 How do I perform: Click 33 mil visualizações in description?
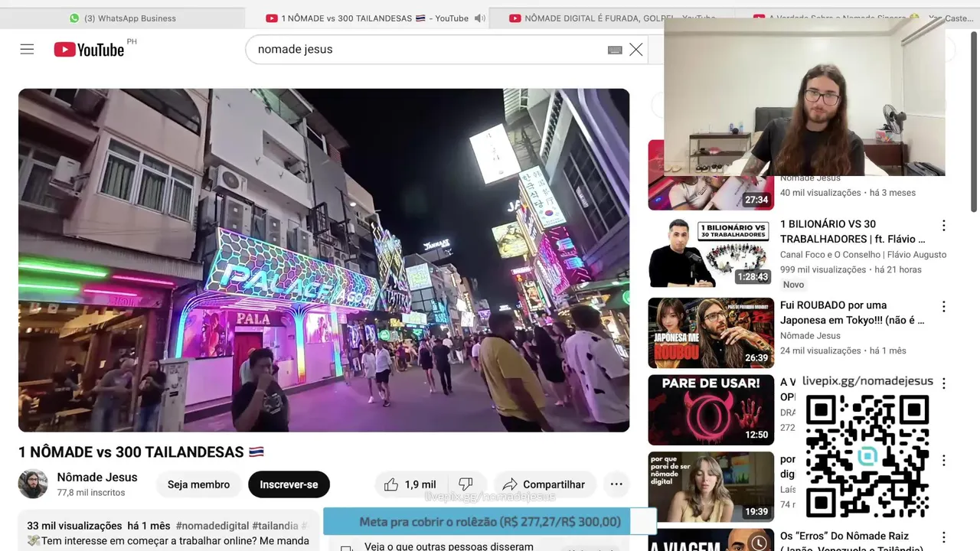click(74, 526)
